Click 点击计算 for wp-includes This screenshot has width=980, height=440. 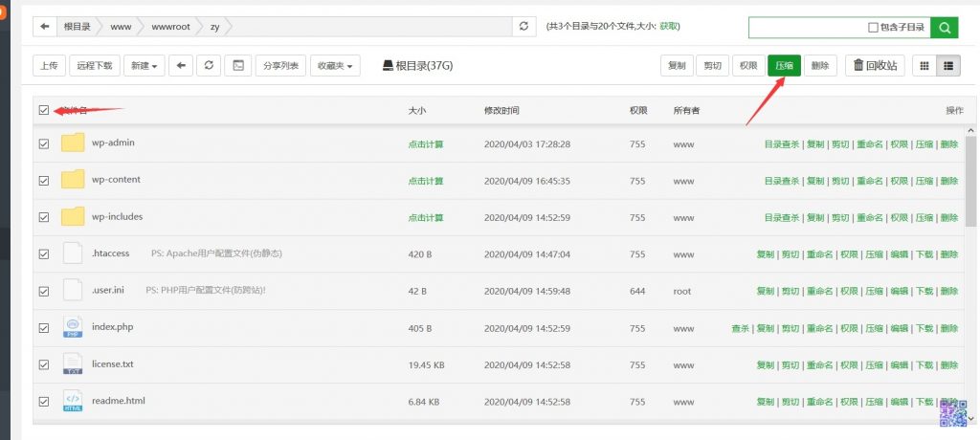tap(426, 218)
